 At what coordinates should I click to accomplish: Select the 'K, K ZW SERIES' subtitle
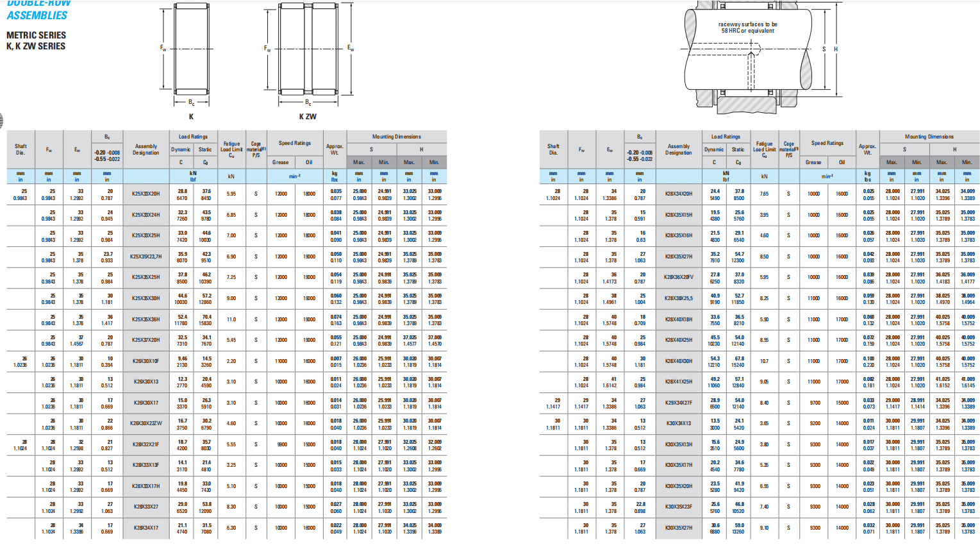point(36,46)
